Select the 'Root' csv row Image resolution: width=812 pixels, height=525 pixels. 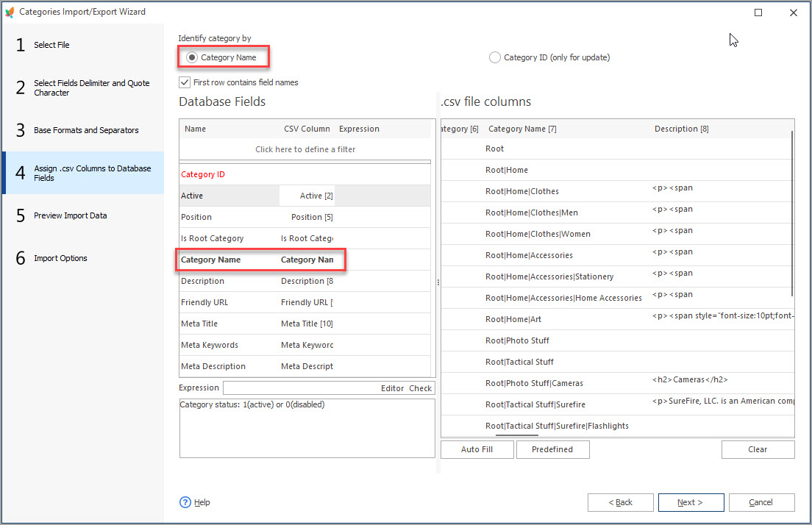point(616,149)
